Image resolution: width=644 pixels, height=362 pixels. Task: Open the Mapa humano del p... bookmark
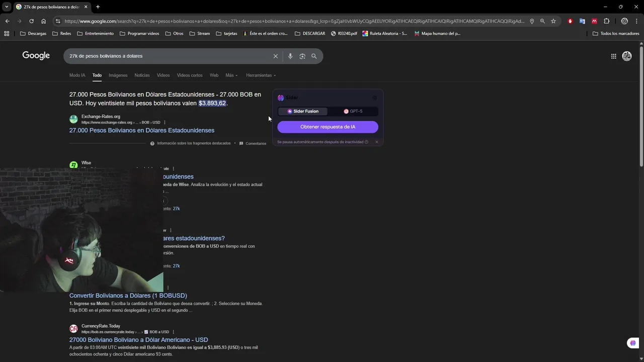coord(437,34)
